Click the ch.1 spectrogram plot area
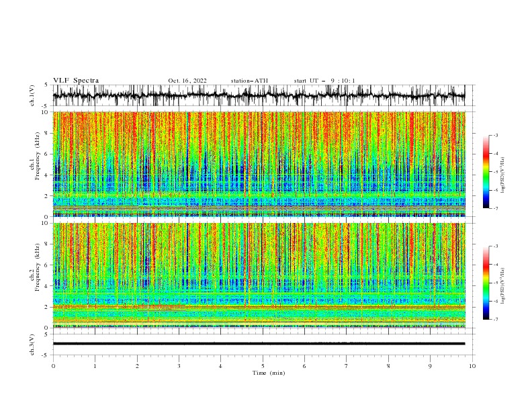The image size is (532, 411). pos(259,164)
